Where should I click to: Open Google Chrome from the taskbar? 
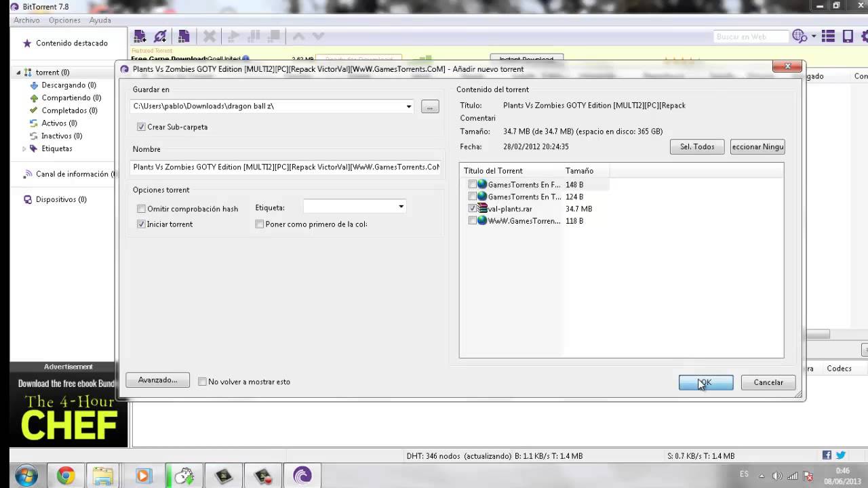click(66, 476)
